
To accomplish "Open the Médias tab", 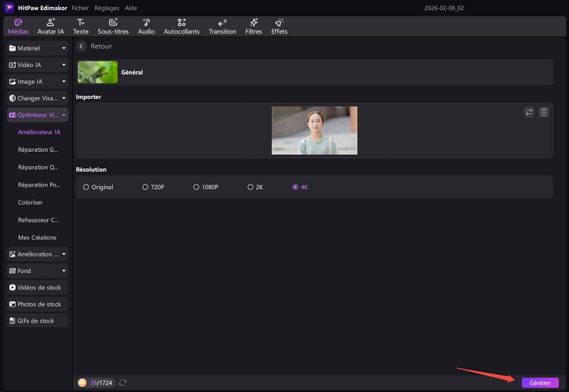I will click(18, 26).
